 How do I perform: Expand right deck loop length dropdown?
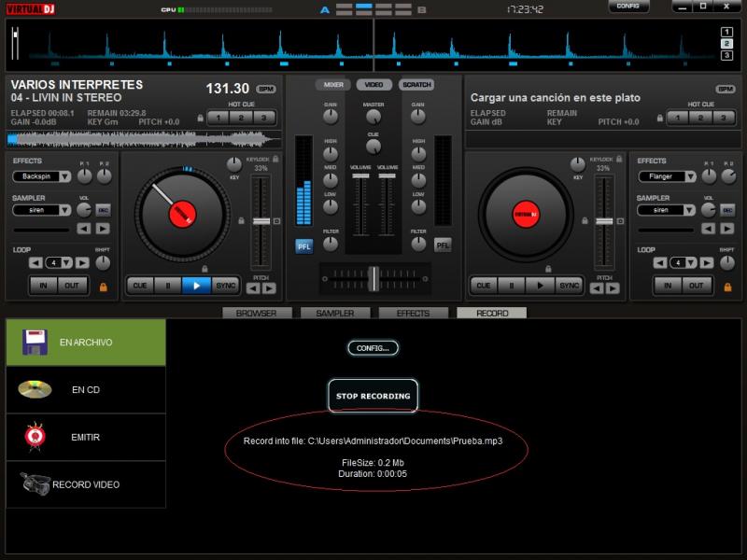click(691, 263)
